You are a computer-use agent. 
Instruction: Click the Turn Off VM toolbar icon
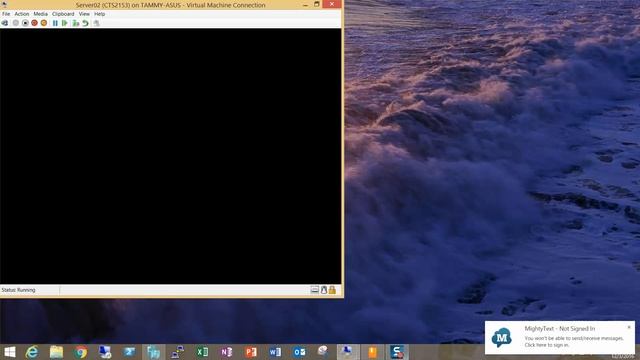coord(25,23)
